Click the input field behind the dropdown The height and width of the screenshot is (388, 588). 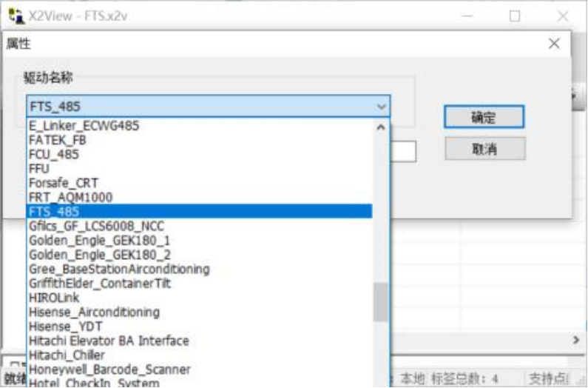click(403, 151)
